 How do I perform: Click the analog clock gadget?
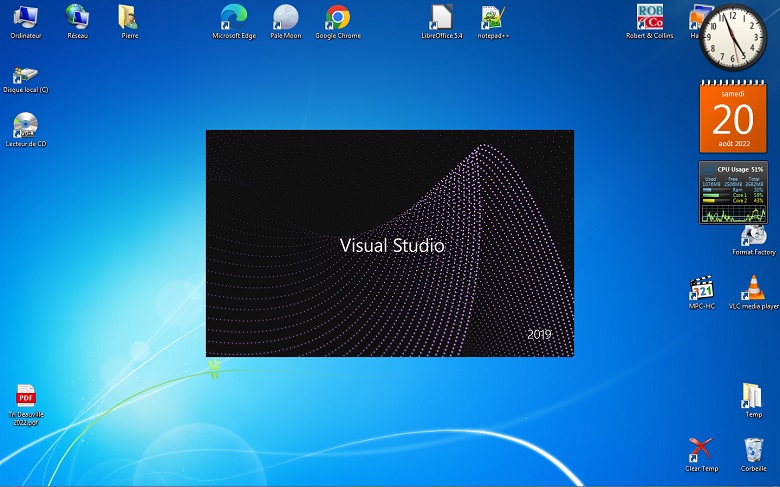click(733, 37)
